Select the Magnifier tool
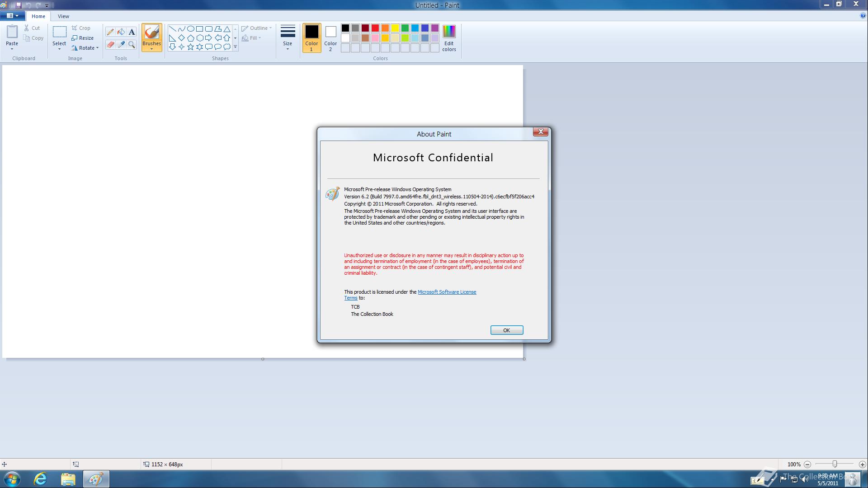Viewport: 868px width, 488px height. (132, 45)
